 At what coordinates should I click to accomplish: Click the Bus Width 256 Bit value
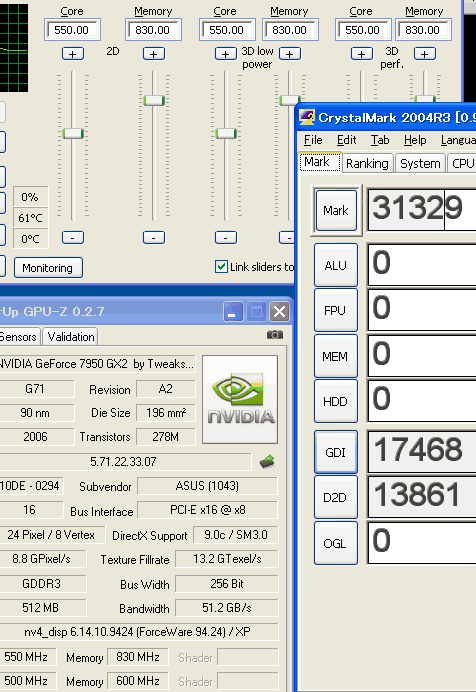pos(227,583)
